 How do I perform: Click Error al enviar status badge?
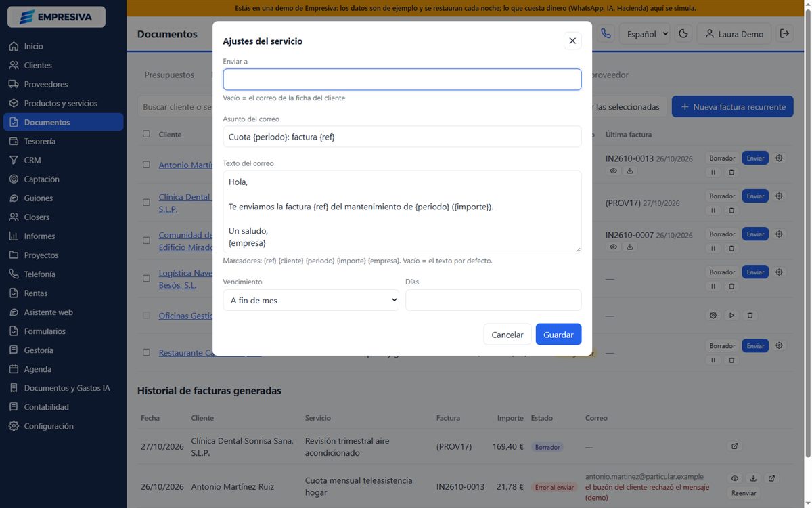click(554, 487)
